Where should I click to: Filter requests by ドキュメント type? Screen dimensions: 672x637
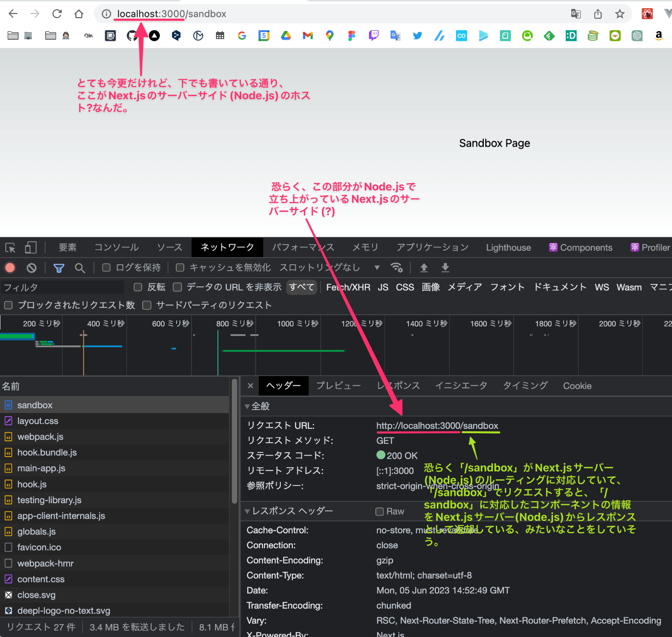(x=560, y=287)
